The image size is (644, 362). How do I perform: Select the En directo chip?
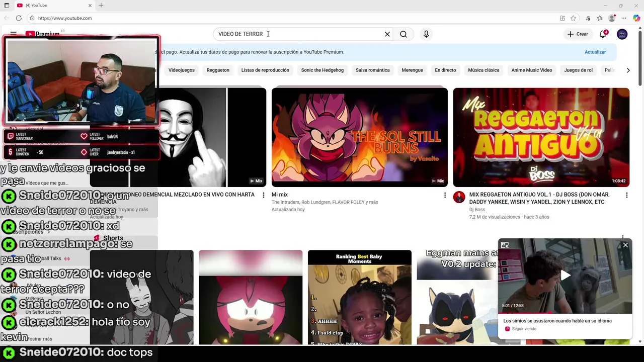click(x=445, y=70)
